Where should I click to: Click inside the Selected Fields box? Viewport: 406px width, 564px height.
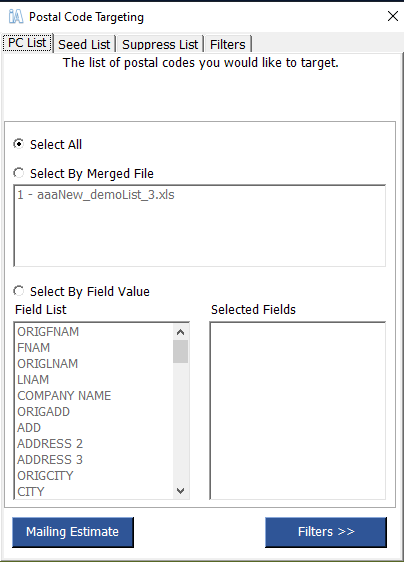tap(297, 410)
